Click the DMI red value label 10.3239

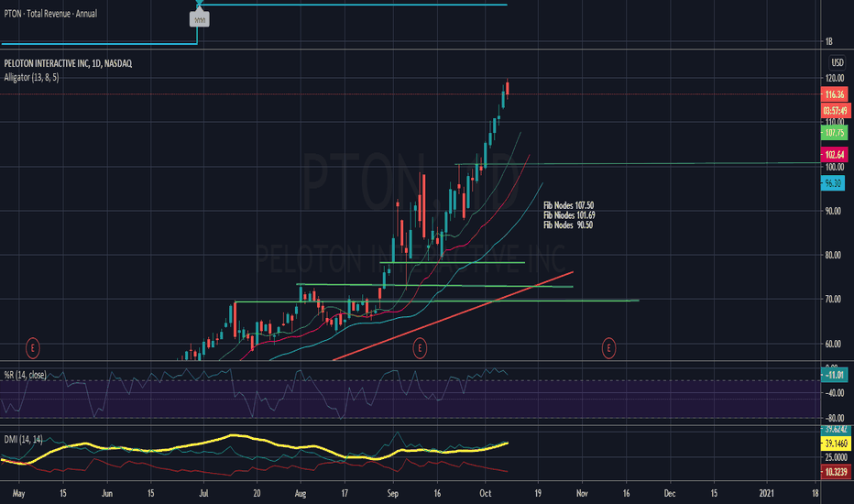(836, 472)
